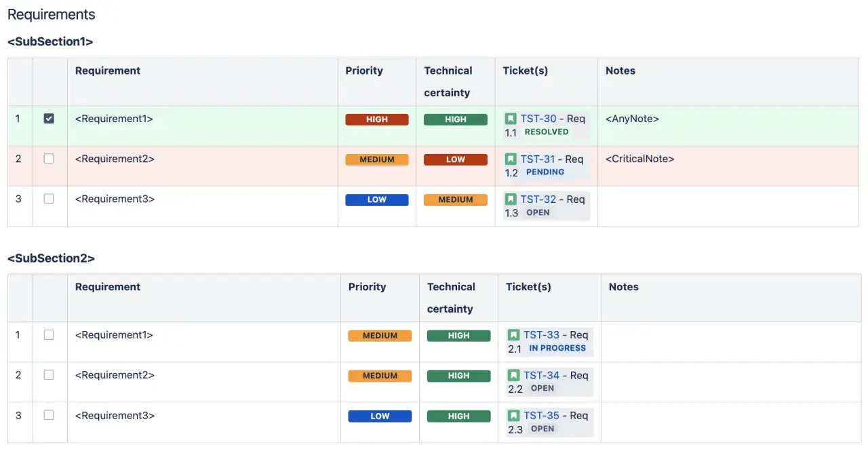Screen dimensions: 868x449
Task: Click the RESOLVED status badge
Action: point(547,132)
